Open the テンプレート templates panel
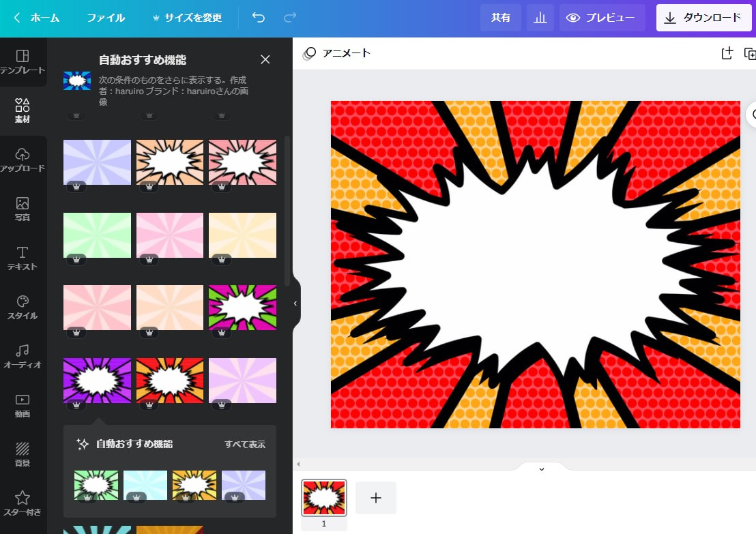 23,61
